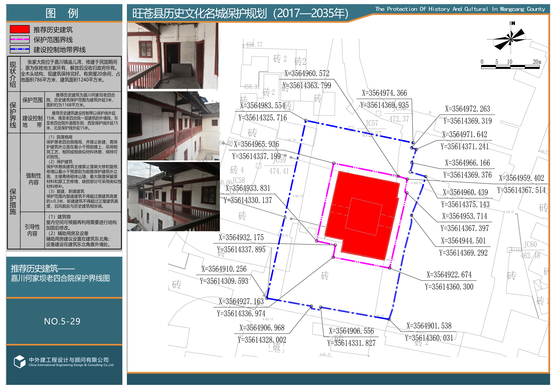Click the 图例 legend header

[62, 13]
